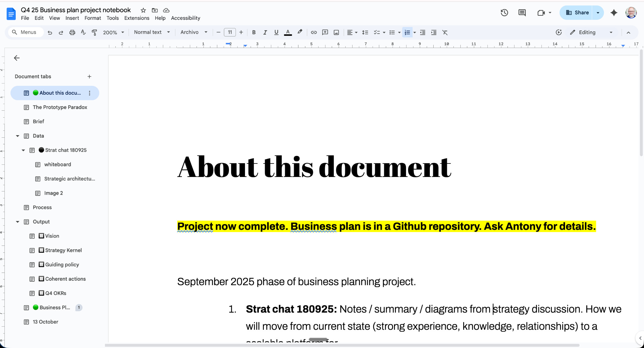The image size is (644, 348).
Task: Add a new document tab
Action: [x=89, y=76]
